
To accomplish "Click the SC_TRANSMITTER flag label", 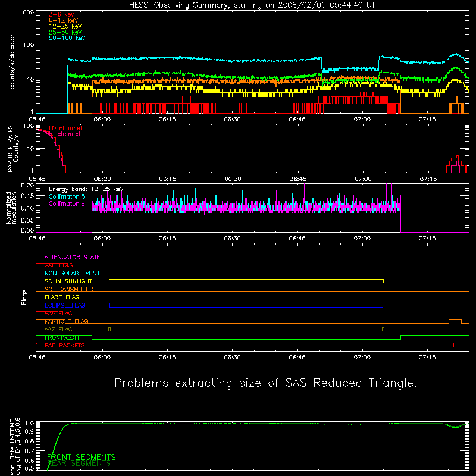I will [68, 289].
